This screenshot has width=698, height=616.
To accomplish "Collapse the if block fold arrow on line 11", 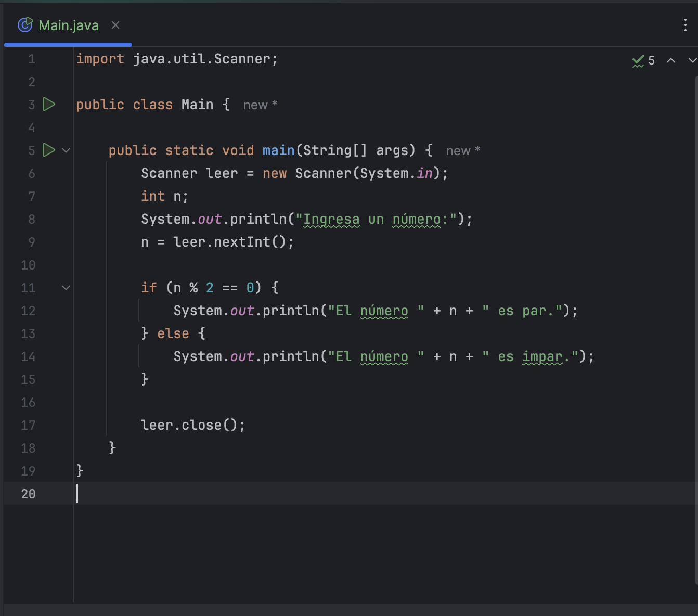I will [66, 287].
